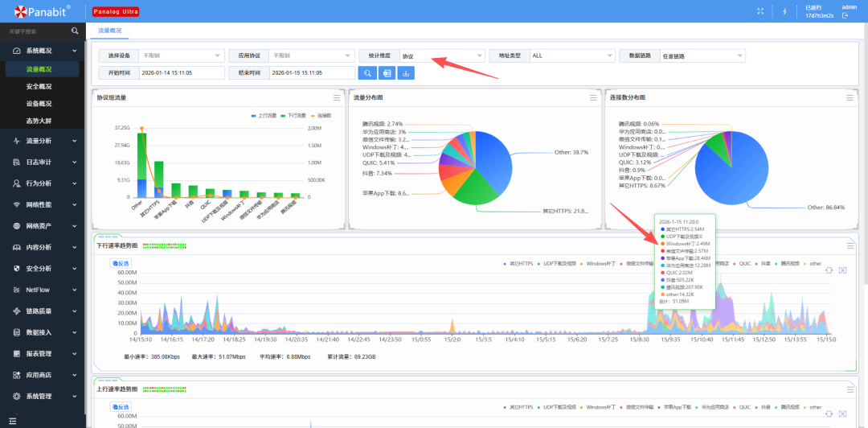
Task: Collapse sidebar using bottom-left menu icon
Action: click(14, 422)
